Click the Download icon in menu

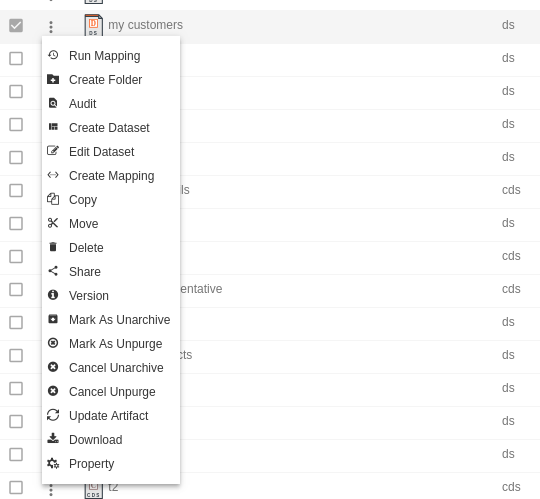tap(53, 439)
